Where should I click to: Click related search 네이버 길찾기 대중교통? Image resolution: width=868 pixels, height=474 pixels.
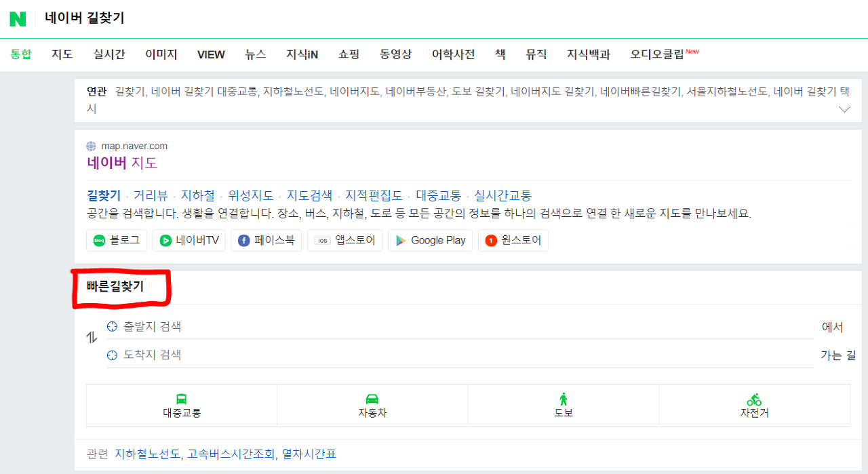click(x=203, y=92)
